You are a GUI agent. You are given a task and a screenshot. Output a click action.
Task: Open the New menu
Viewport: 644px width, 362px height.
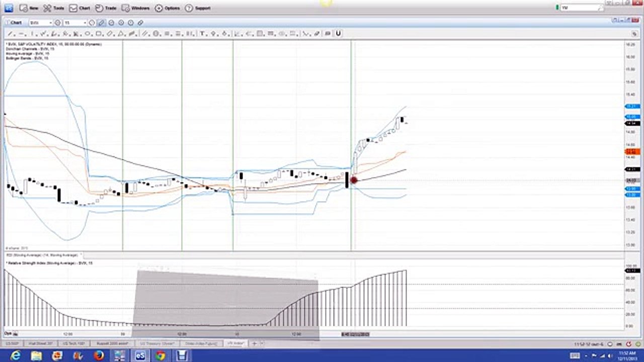[29, 8]
